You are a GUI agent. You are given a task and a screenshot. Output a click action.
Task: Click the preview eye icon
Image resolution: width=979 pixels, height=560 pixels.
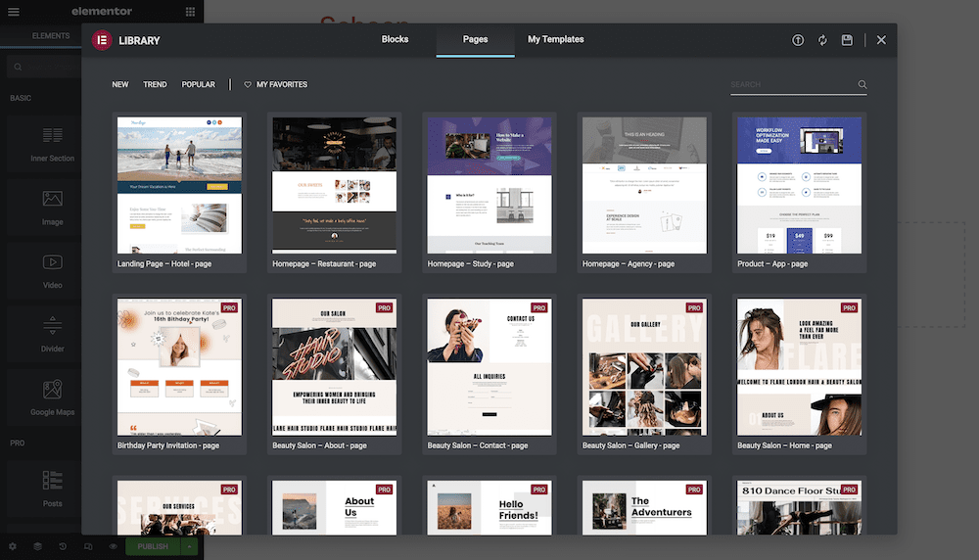113,546
